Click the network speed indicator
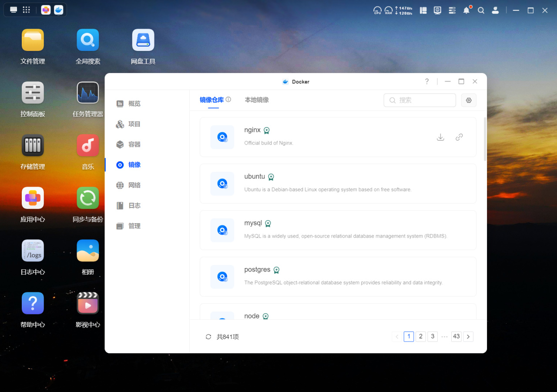The height and width of the screenshot is (392, 557). [x=404, y=10]
